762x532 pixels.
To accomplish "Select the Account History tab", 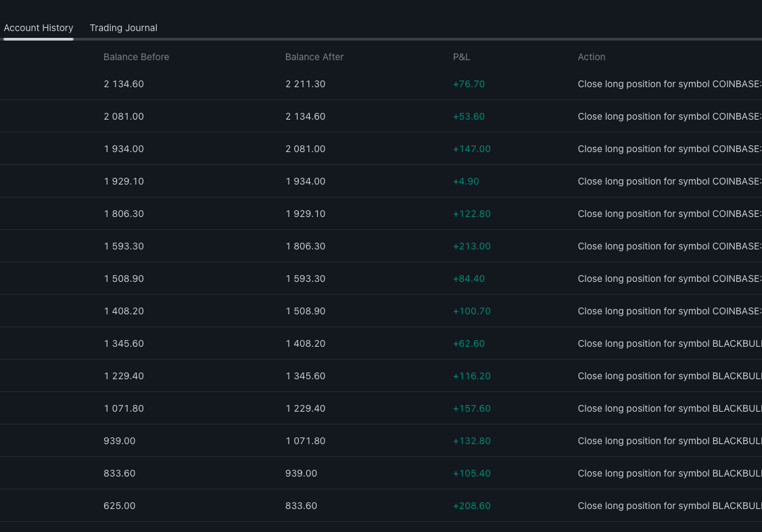I will click(x=39, y=28).
